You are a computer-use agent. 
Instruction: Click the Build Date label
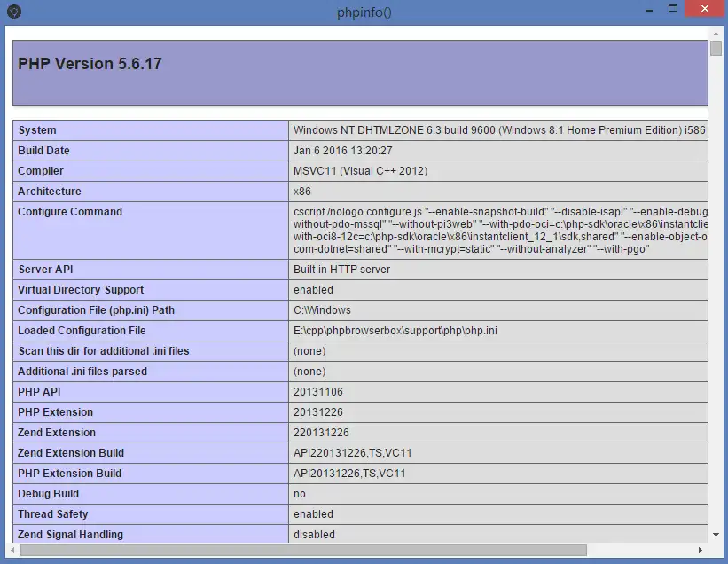[x=43, y=151]
